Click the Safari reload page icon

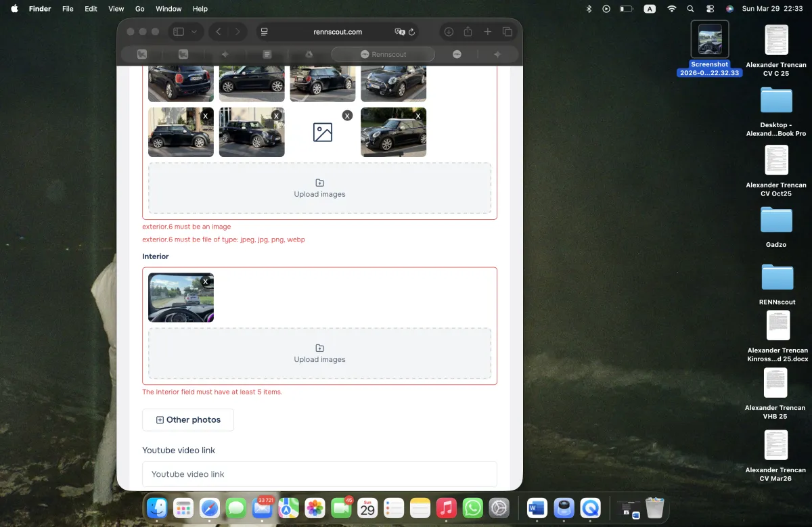(411, 32)
